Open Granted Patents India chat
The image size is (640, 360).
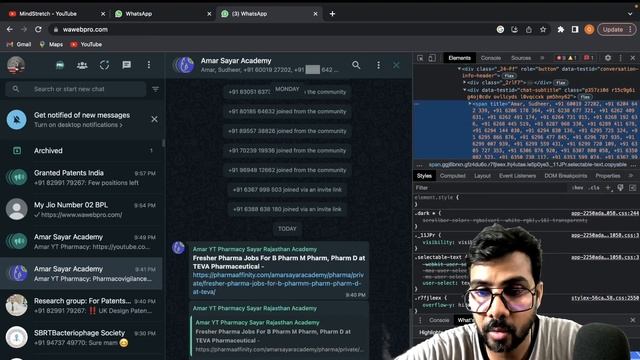tap(82, 178)
